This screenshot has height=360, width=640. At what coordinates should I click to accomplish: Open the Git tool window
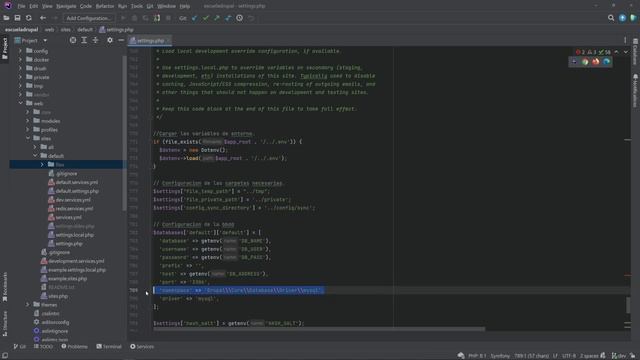tap(20, 347)
